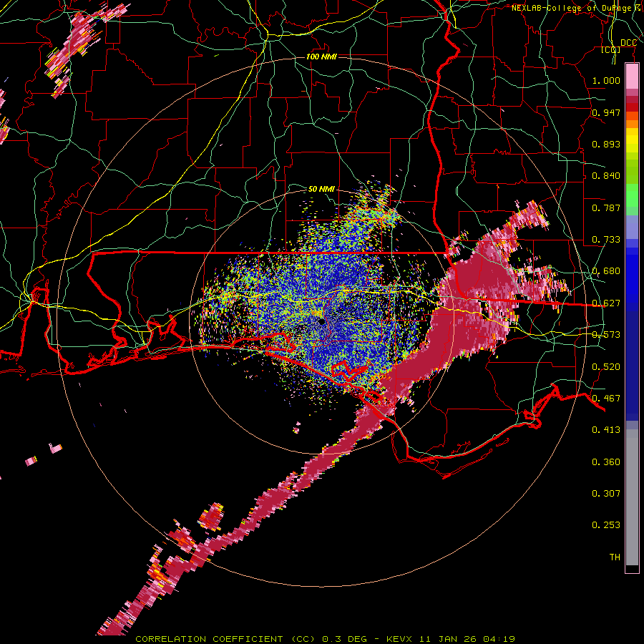This screenshot has height=644, width=644.
Task: Click the KEVX radar site identifier
Action: 401,639
